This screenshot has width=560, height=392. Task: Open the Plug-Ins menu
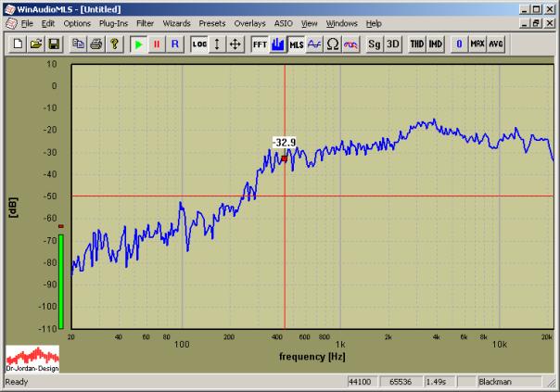pos(113,22)
